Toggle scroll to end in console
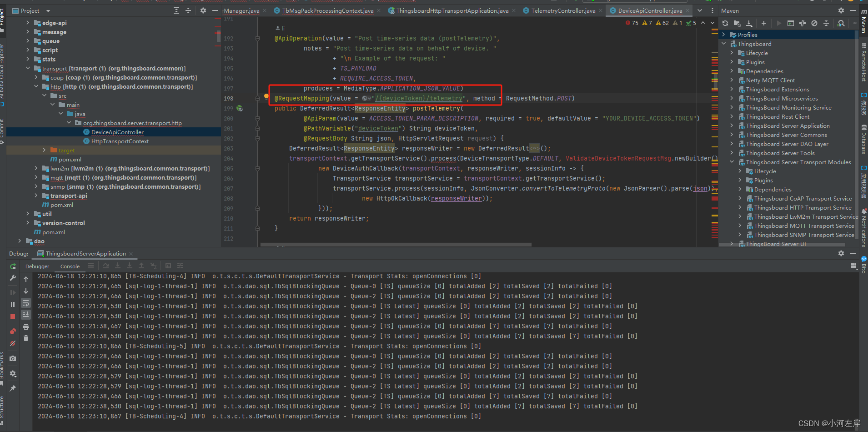868x432 pixels. [26, 315]
